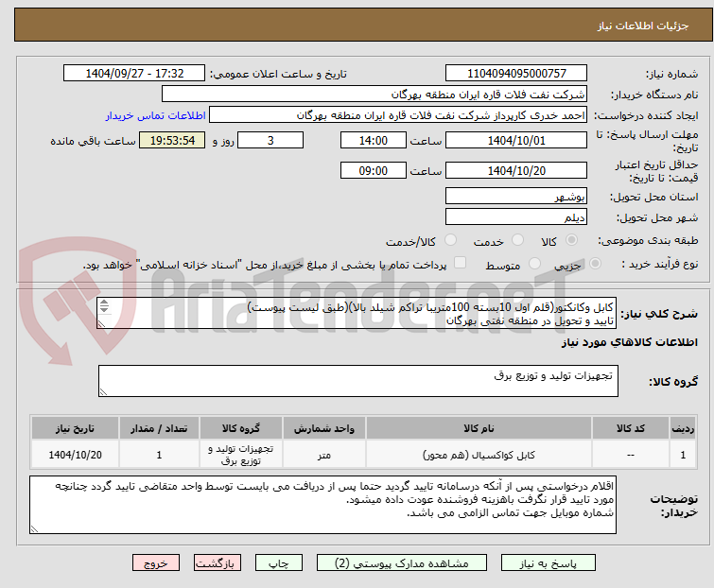This screenshot has width=714, height=588.
Task: Click the واحد شمارش column header
Action: tap(323, 428)
